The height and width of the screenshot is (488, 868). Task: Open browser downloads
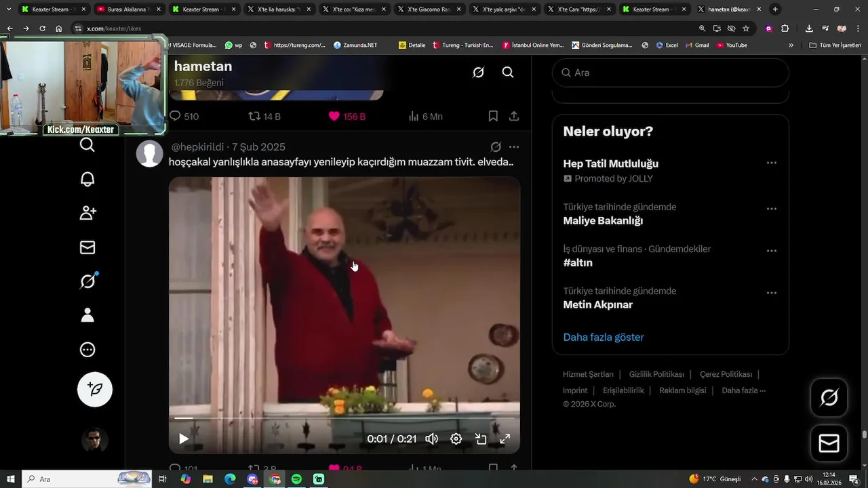809,28
